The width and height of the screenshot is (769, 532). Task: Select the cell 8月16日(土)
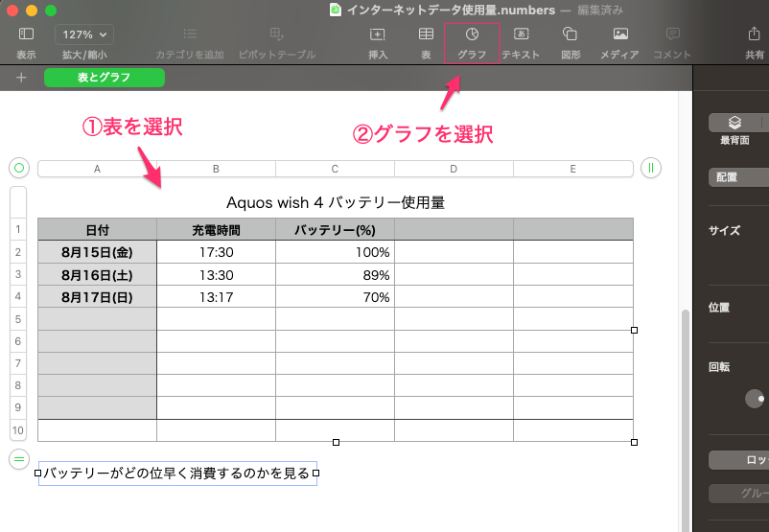[x=97, y=274]
